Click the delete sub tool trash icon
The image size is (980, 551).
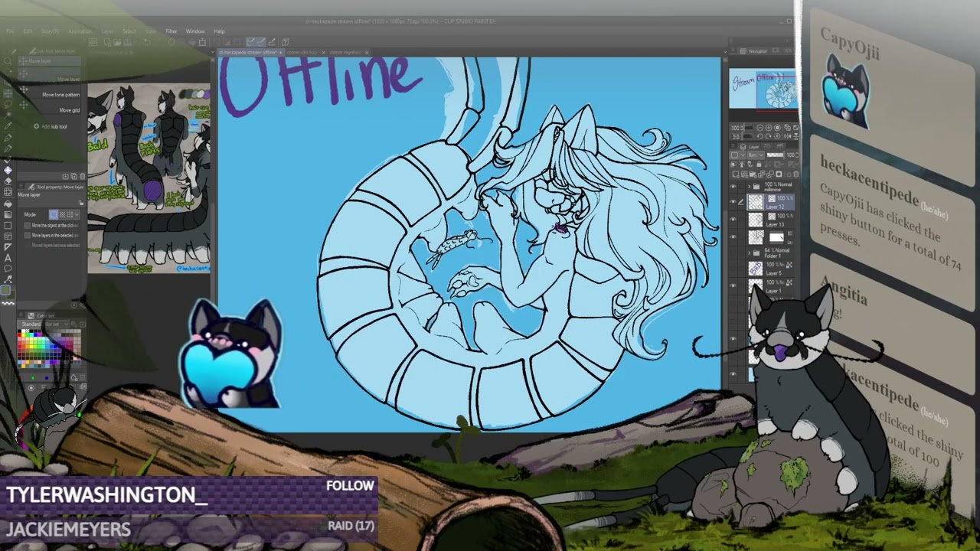pyautogui.click(x=82, y=176)
